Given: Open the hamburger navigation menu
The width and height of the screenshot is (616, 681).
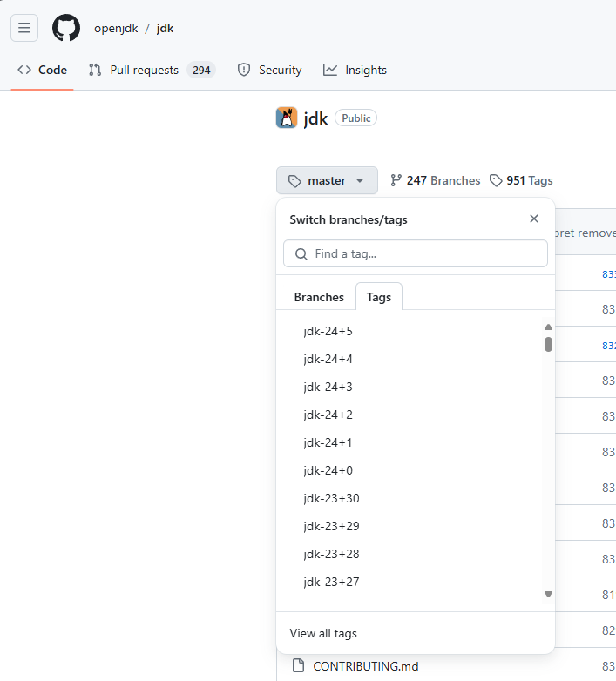Looking at the screenshot, I should [24, 28].
